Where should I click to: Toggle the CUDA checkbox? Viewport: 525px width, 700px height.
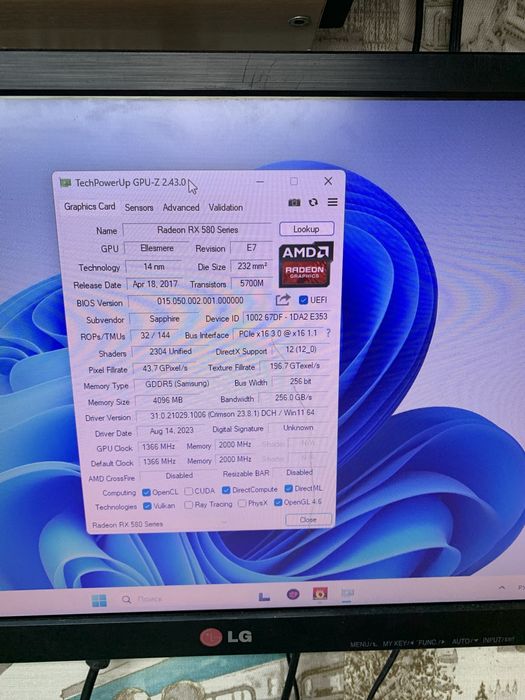(188, 491)
